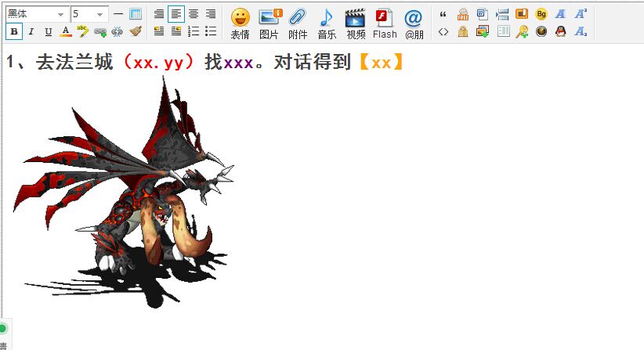Pick font color with red-underlined A
This screenshot has width=644, height=350.
66,32
